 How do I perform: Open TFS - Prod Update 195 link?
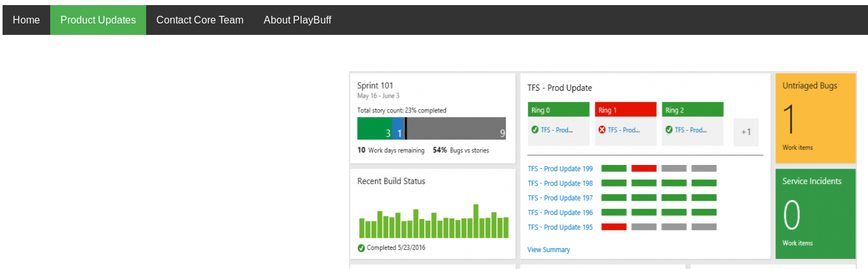560,227
